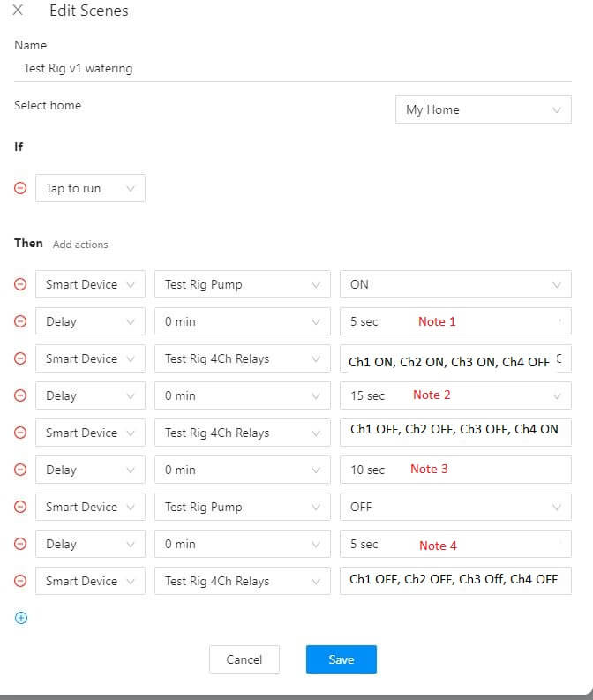Viewport: 593px width, 700px height.
Task: Remove the 10 sec Note 3 delay row
Action: click(x=21, y=470)
